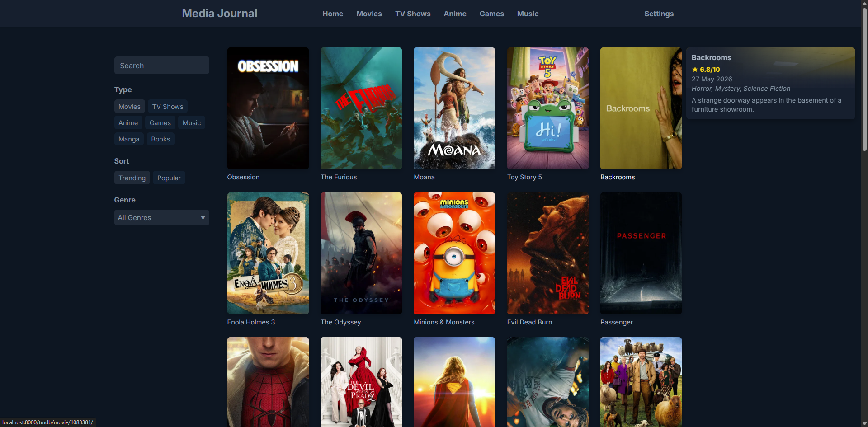Open the Evil Dead Burn poster
Image resolution: width=868 pixels, height=427 pixels.
pyautogui.click(x=548, y=253)
